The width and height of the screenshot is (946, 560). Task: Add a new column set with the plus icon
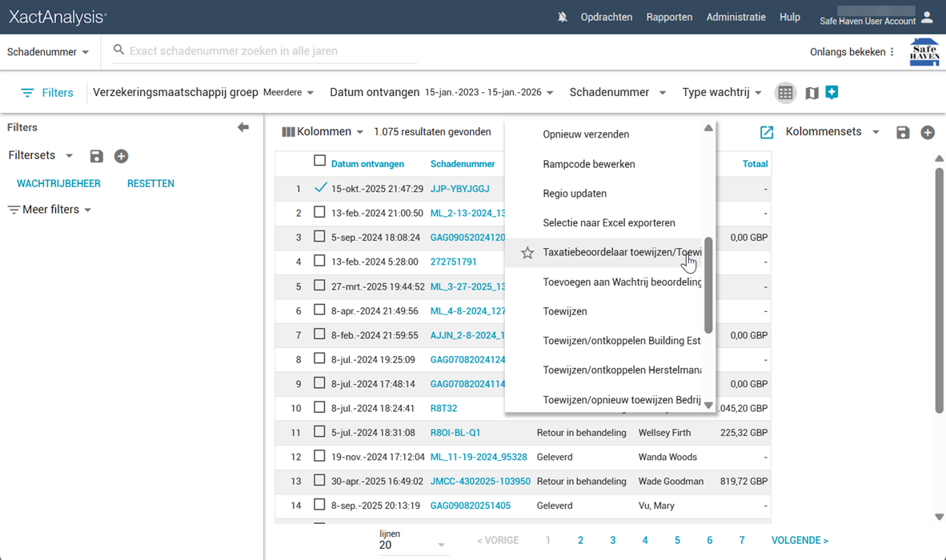click(x=928, y=132)
